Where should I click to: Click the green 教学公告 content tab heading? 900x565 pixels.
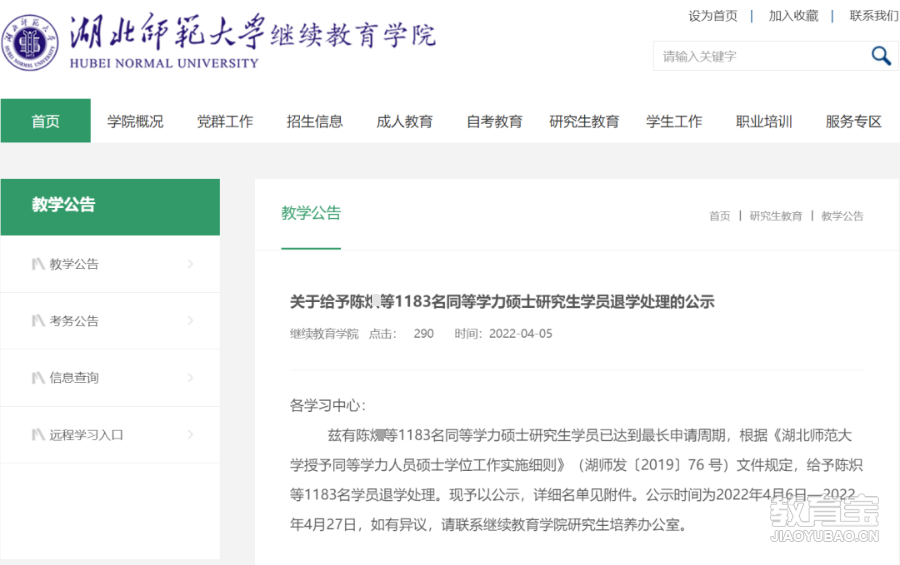311,213
